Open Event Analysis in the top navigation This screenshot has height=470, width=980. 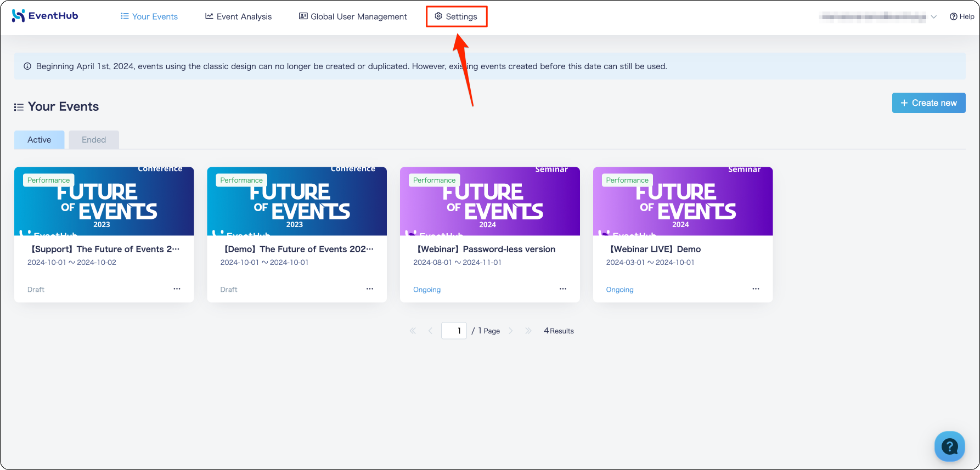tap(238, 16)
